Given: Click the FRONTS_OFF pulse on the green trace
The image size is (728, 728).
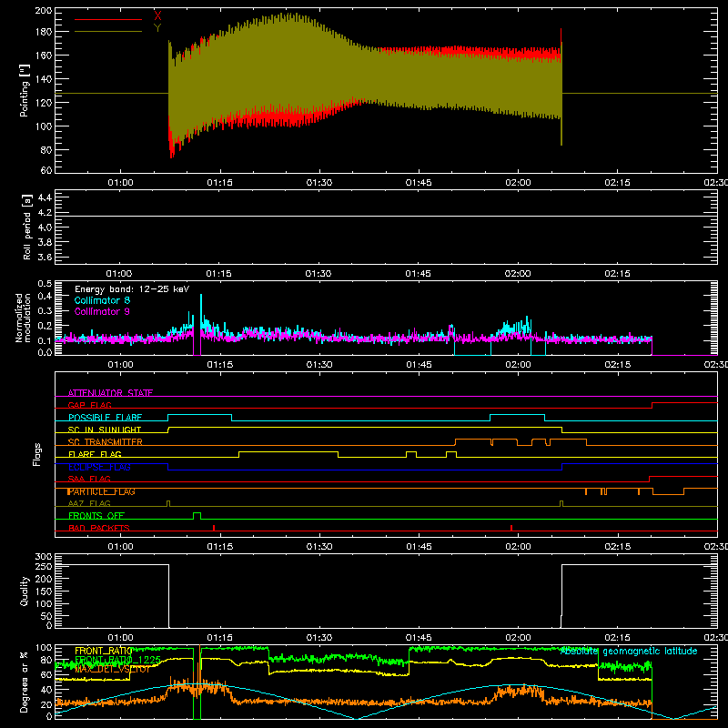Looking at the screenshot, I should 197,515.
